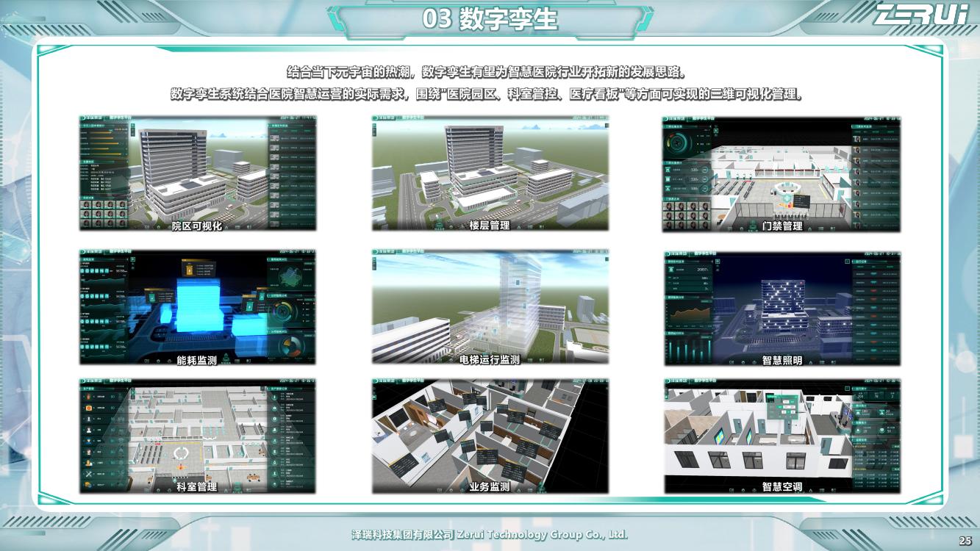Image resolution: width=980 pixels, height=551 pixels.
Task: Click the Zerui Technology Group footer text
Action: (x=490, y=534)
